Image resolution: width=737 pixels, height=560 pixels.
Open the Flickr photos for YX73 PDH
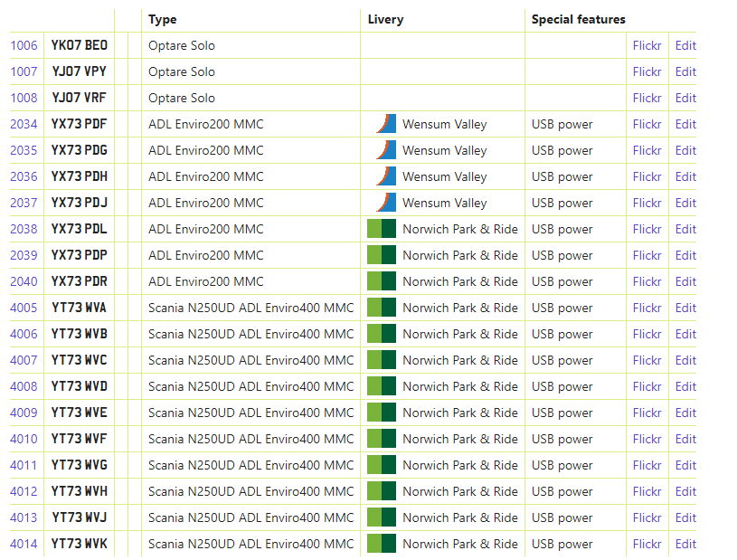(647, 176)
